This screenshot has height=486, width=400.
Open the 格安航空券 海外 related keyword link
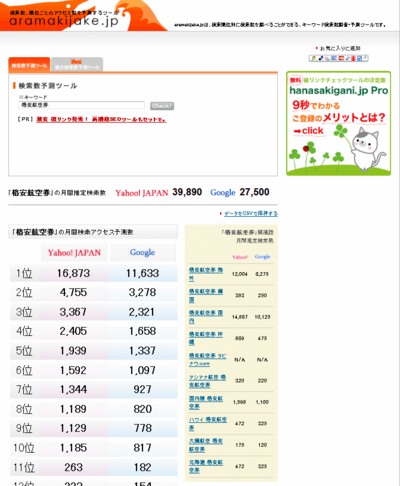(206, 274)
